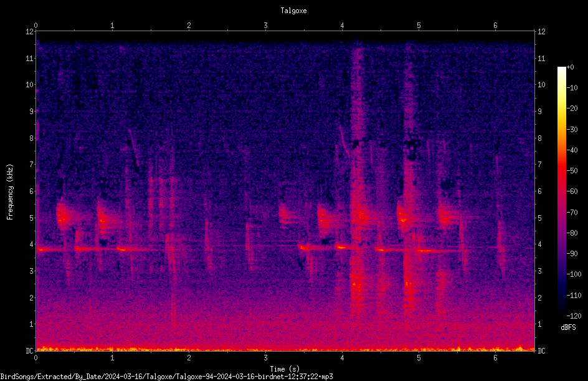Image resolution: width=588 pixels, height=381 pixels.
Task: Click the Talgoxe title text
Action: (293, 11)
